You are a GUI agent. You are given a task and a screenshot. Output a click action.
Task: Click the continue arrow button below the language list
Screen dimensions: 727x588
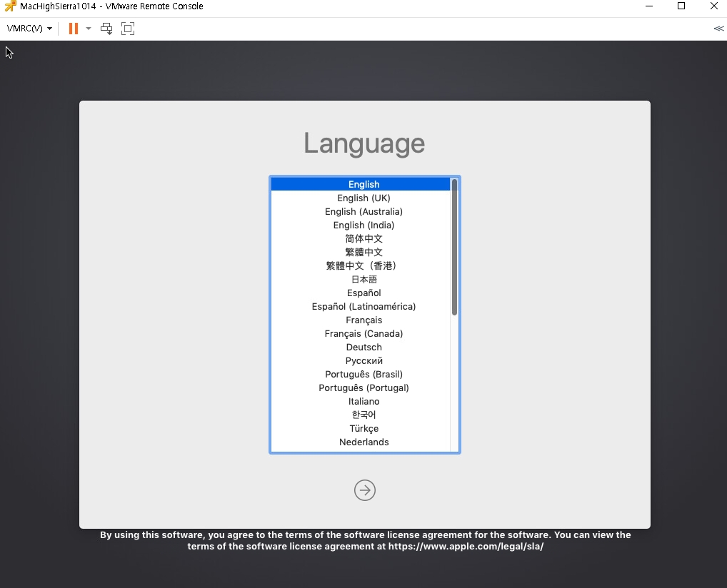[365, 490]
